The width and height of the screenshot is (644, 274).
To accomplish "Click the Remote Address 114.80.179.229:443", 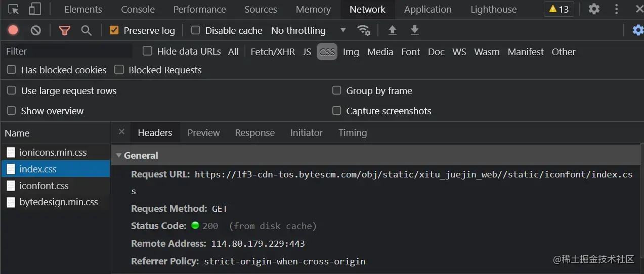I will 257,244.
